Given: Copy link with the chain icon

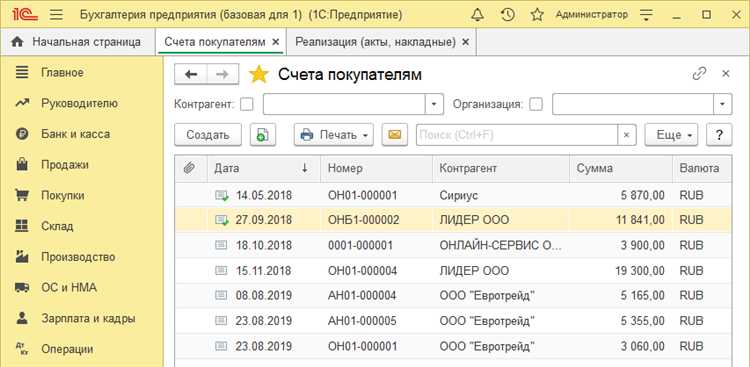Looking at the screenshot, I should click(x=699, y=74).
